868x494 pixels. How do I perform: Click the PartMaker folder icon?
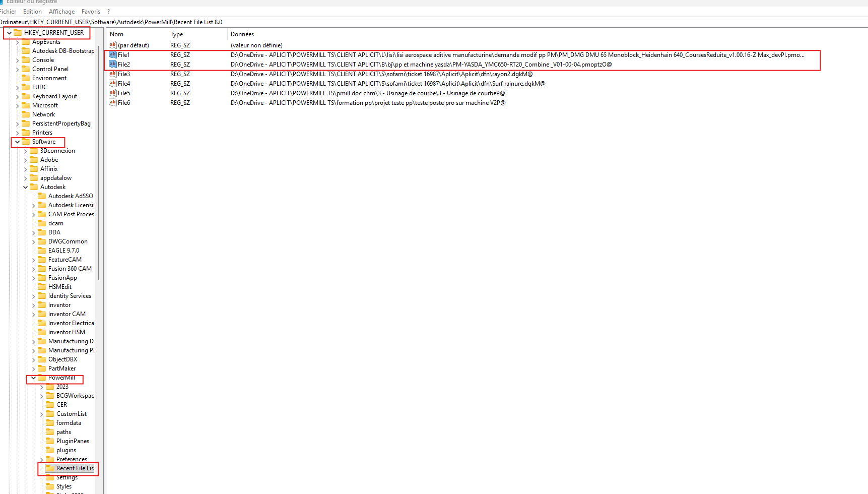click(x=42, y=368)
